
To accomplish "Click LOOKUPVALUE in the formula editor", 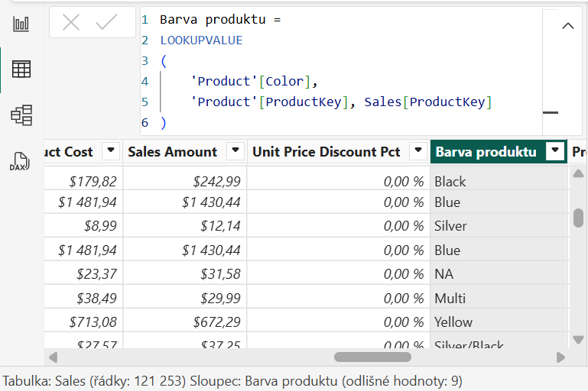I will tap(201, 40).
